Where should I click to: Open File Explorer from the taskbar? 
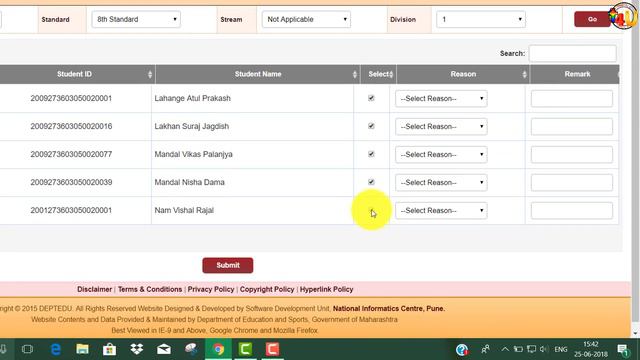[x=82, y=349]
